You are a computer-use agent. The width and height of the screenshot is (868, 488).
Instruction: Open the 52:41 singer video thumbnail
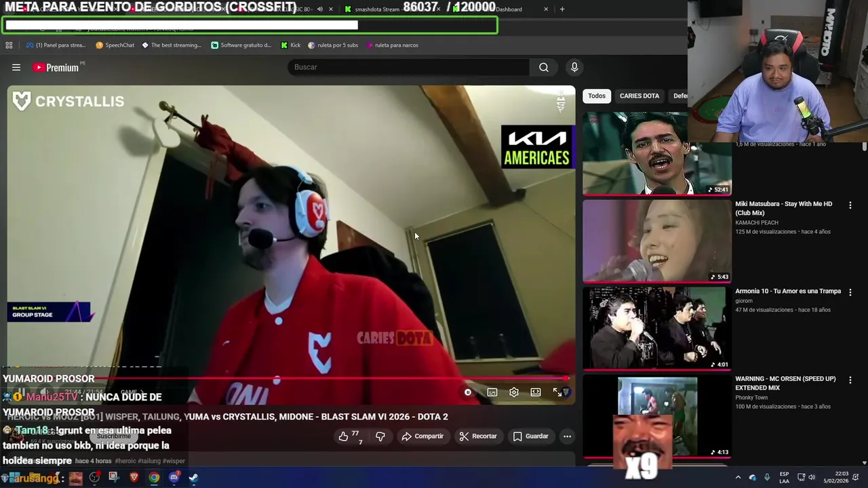click(657, 153)
